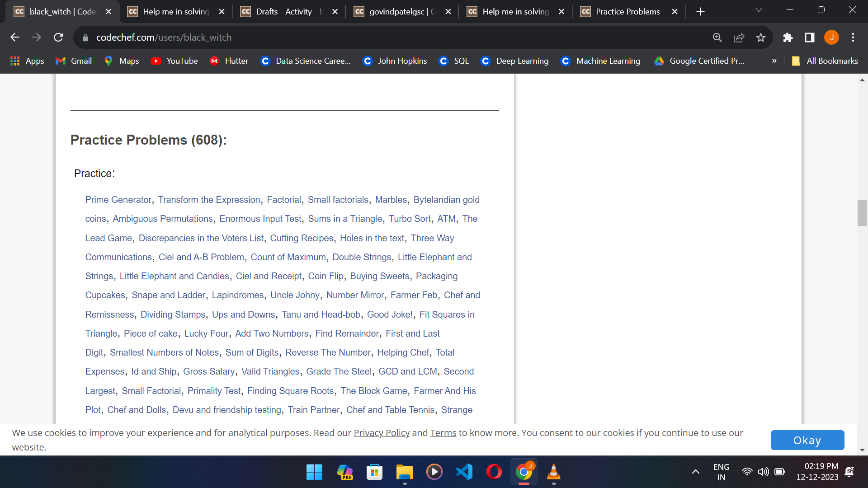Open Chrome's three-dot menu

tap(853, 38)
